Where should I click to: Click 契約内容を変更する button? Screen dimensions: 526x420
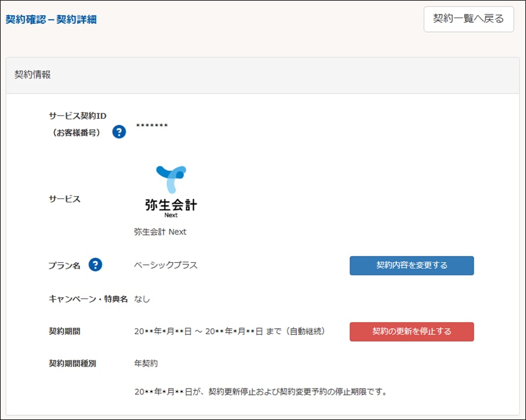tap(411, 265)
